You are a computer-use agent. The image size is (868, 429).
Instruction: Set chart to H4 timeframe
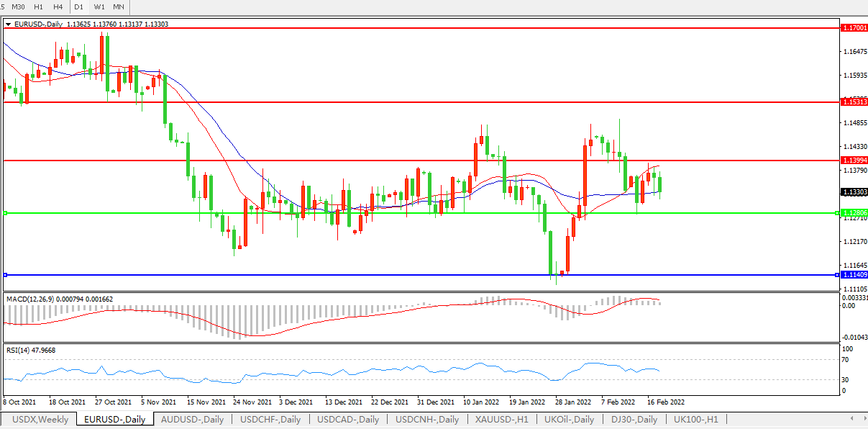point(58,6)
